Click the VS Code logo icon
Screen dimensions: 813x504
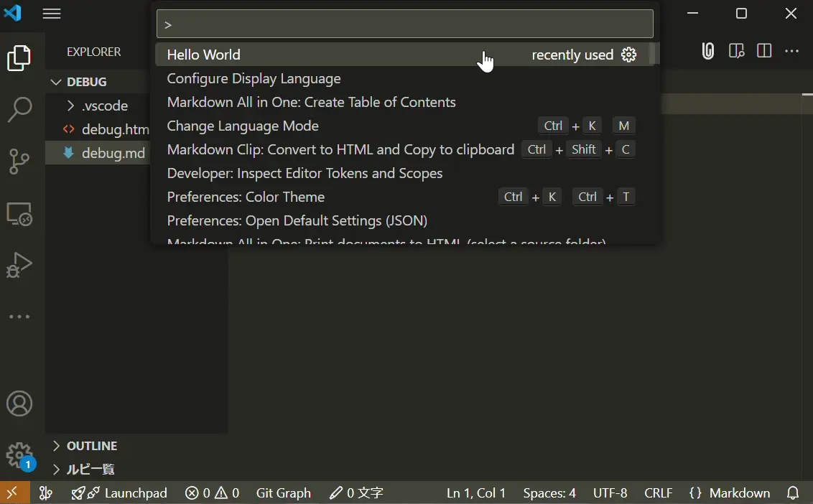[x=12, y=12]
